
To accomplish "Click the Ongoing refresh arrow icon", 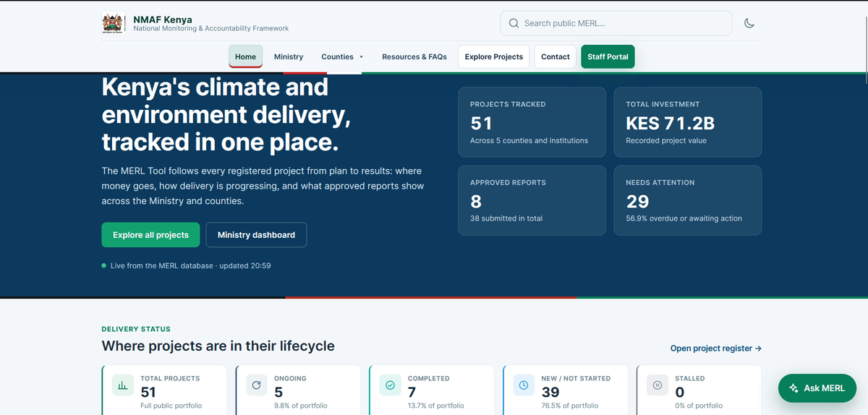I will [256, 386].
